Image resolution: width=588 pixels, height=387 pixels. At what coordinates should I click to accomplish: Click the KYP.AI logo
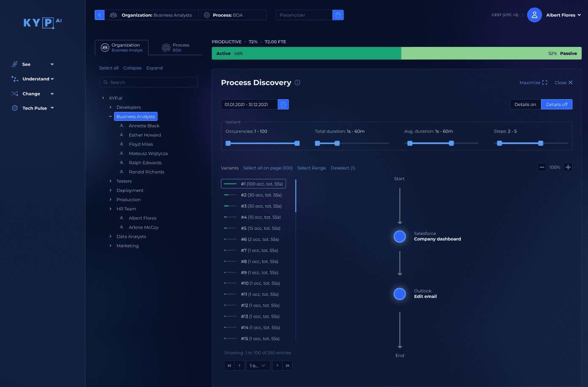point(42,23)
